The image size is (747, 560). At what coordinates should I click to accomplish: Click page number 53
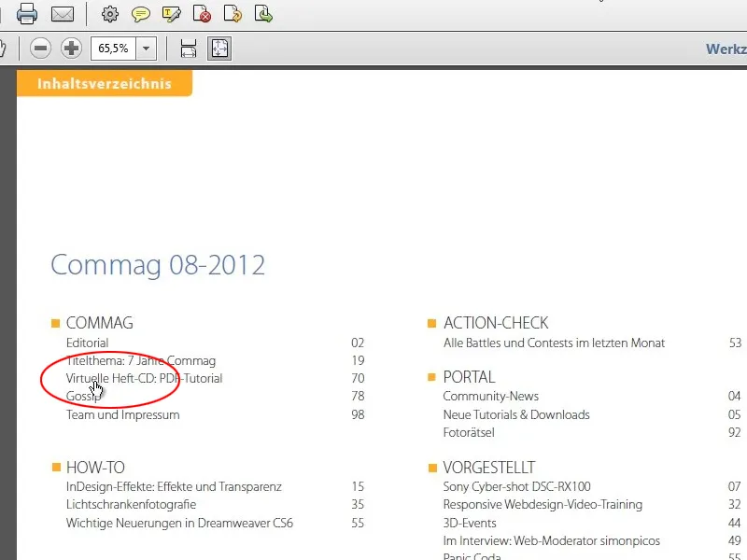tap(735, 343)
